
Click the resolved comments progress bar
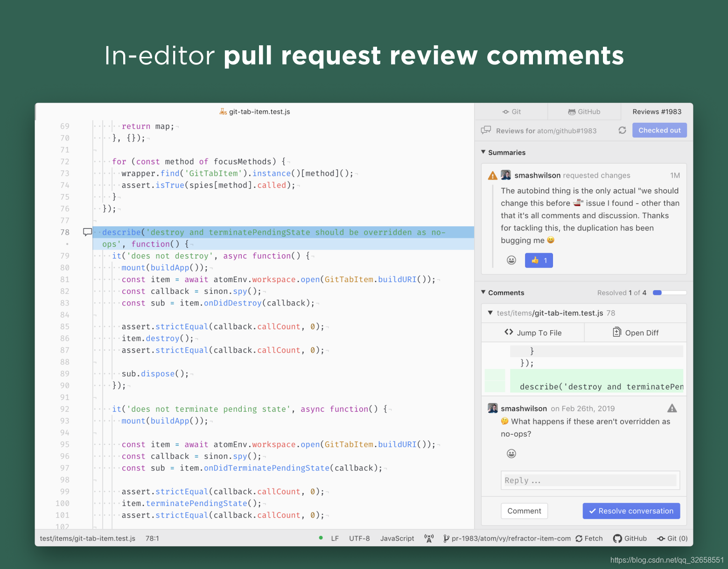pyautogui.click(x=670, y=292)
